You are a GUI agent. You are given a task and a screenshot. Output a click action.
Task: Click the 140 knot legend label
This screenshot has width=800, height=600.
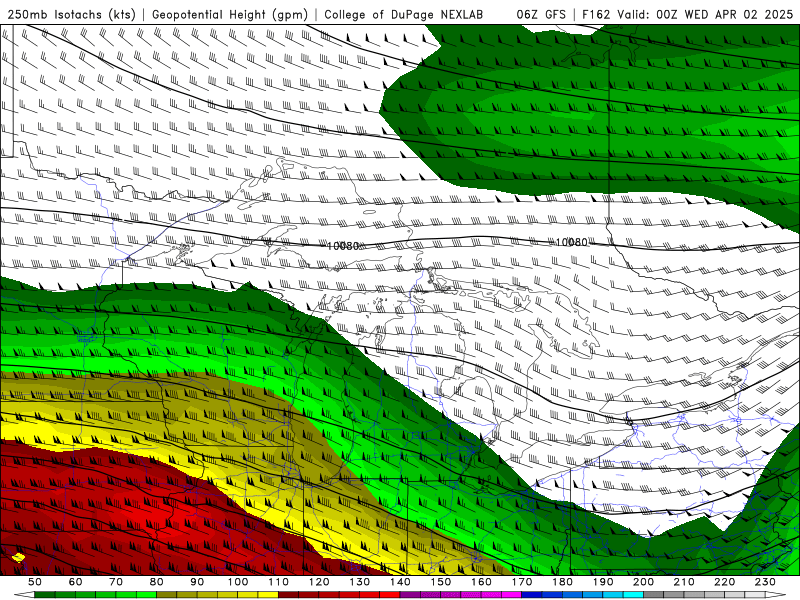coord(400,582)
